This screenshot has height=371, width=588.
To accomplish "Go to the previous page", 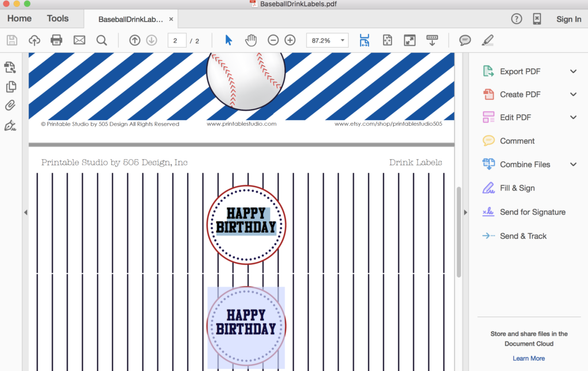I will tap(134, 40).
